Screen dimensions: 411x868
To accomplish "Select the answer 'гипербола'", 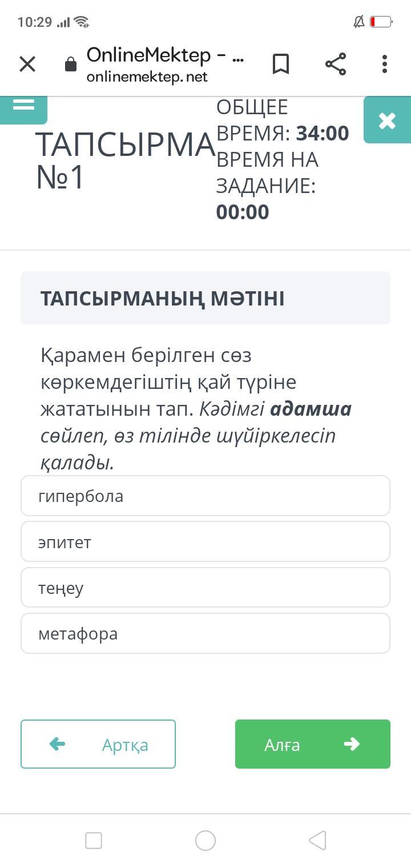I will pos(205,496).
